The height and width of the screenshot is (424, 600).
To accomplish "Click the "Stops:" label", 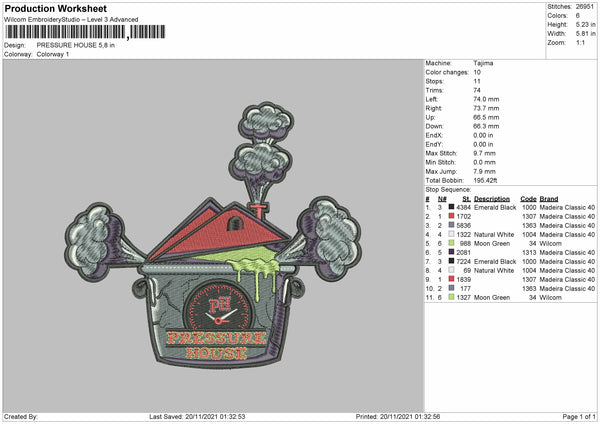I will [435, 81].
